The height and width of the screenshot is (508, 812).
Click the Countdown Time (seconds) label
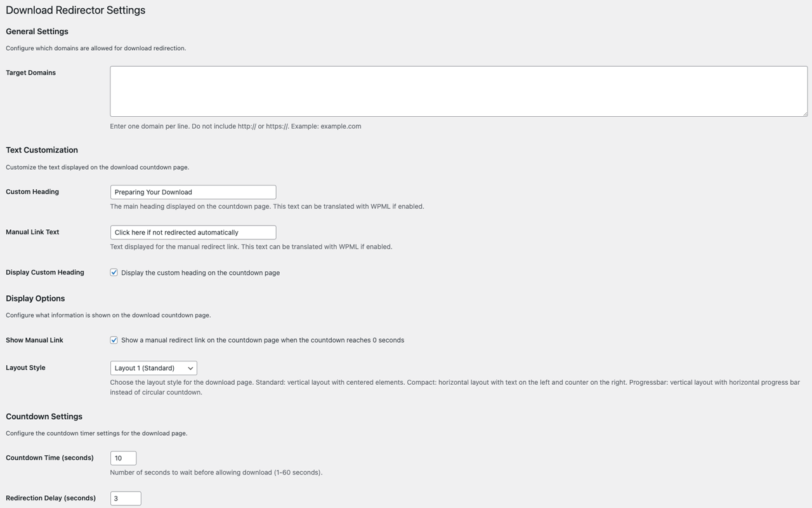tap(49, 458)
